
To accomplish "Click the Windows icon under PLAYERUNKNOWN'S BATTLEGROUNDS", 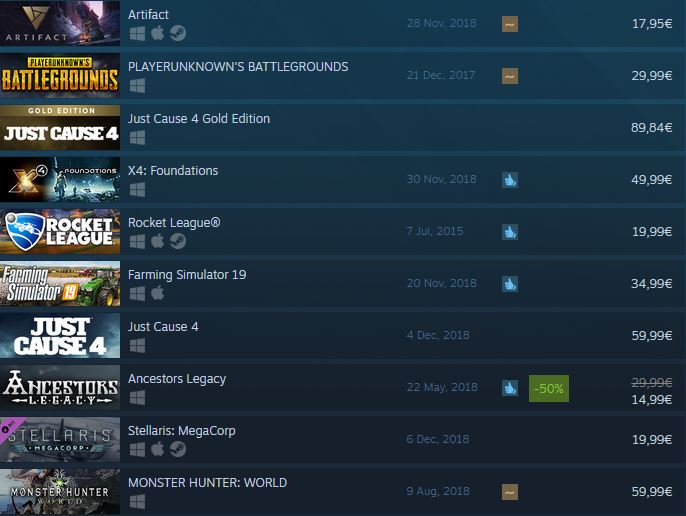I will [x=137, y=86].
